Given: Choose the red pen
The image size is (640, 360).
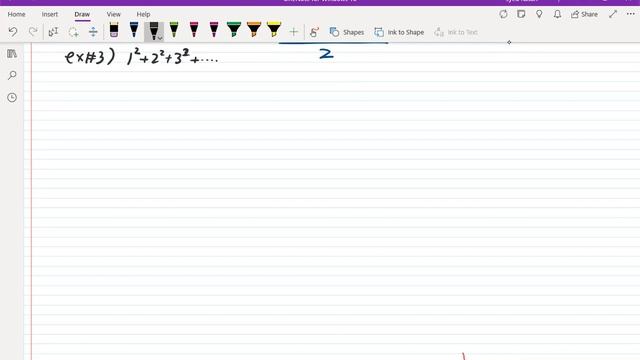Looking at the screenshot, I should coord(194,30).
